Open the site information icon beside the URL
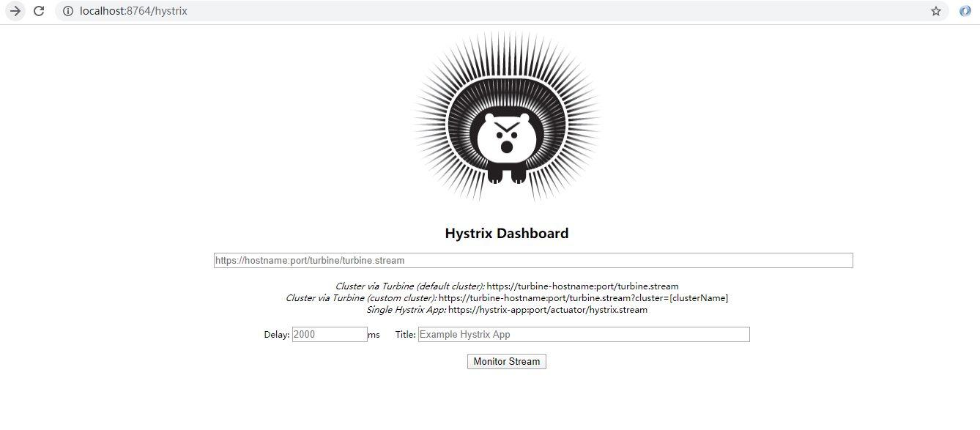 67,11
